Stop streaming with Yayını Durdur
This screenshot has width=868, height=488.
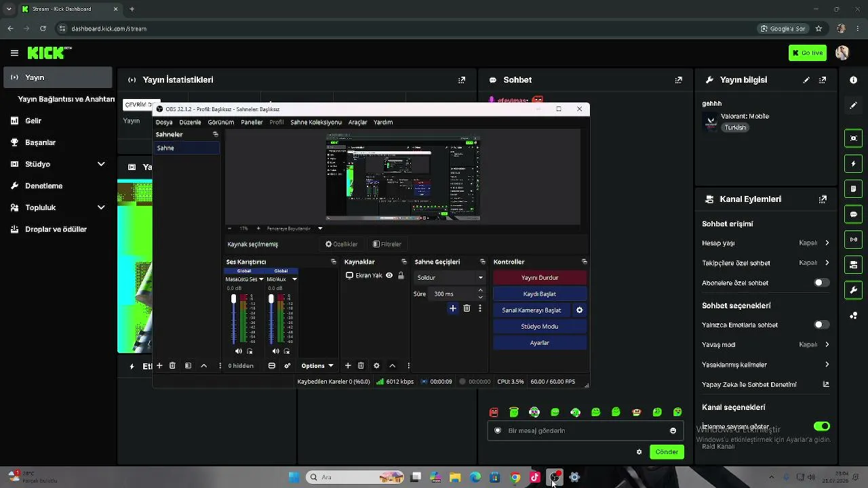tap(540, 278)
